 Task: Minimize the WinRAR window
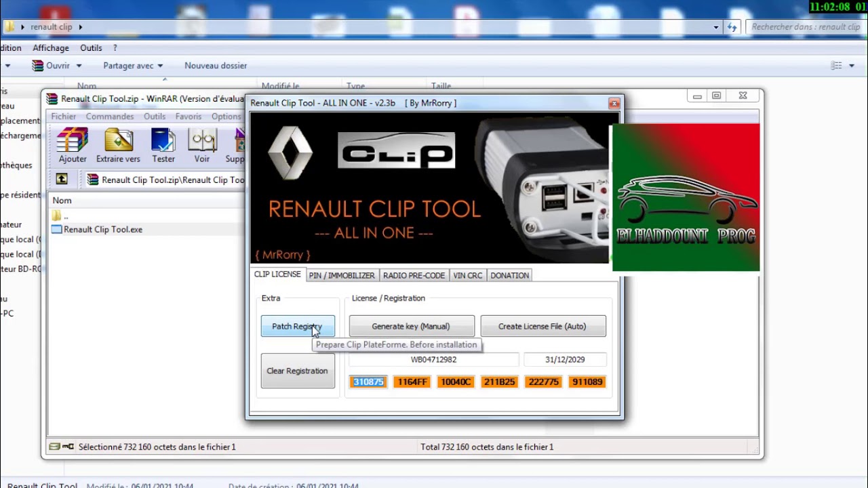pyautogui.click(x=697, y=96)
